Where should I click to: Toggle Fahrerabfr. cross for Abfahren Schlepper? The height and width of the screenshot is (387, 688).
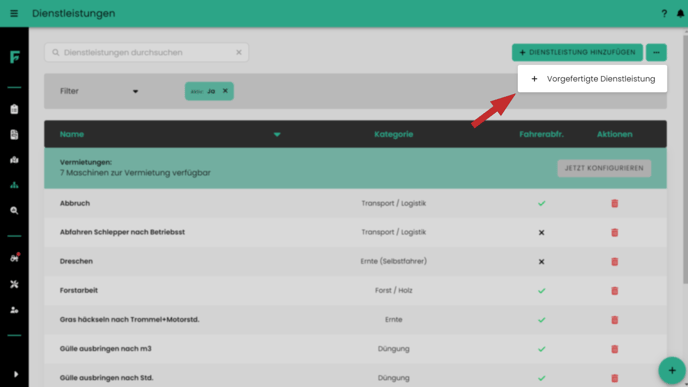(x=541, y=233)
